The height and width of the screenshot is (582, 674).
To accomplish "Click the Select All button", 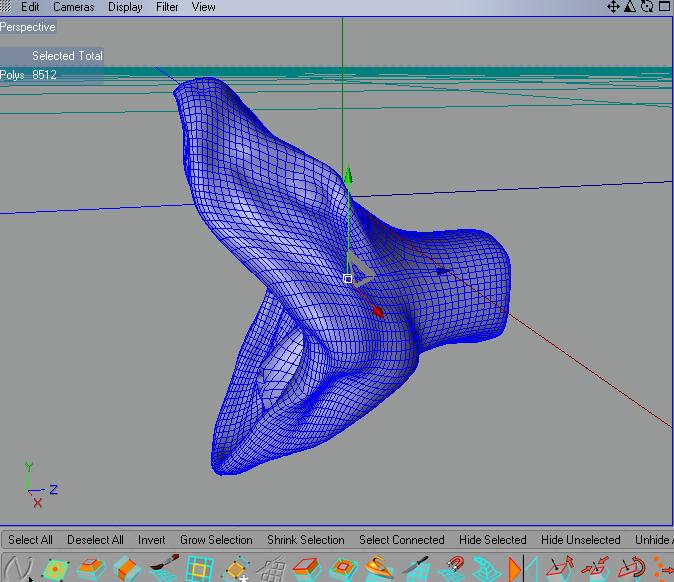I will click(30, 540).
